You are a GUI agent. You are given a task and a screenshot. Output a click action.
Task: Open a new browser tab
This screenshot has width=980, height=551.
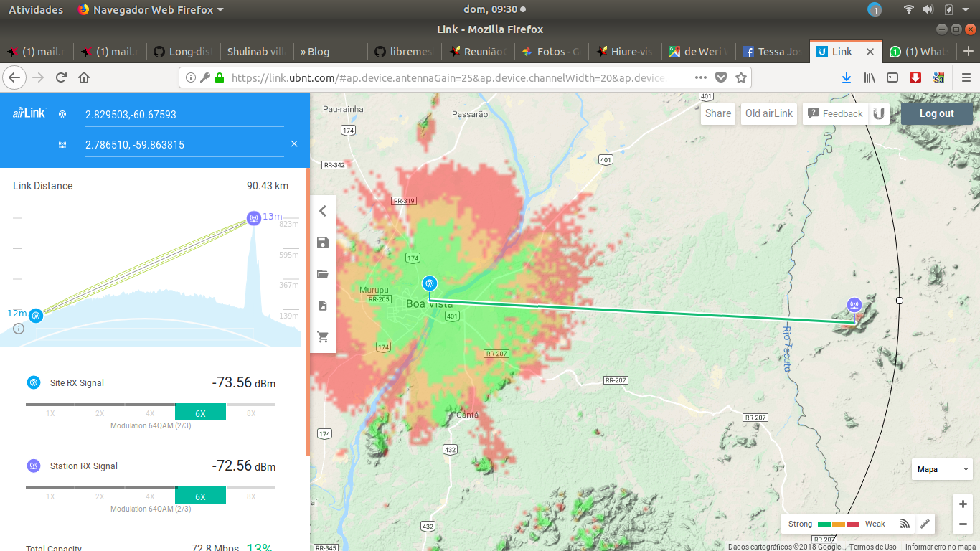968,52
